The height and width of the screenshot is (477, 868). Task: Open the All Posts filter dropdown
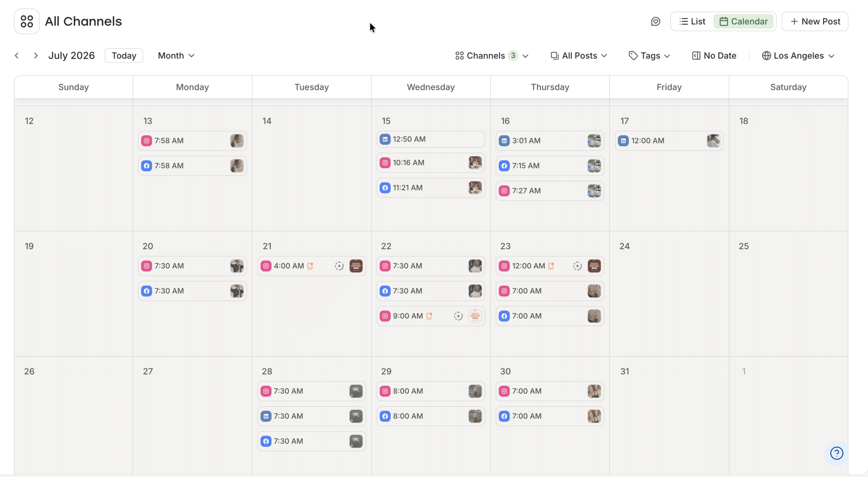coord(579,56)
